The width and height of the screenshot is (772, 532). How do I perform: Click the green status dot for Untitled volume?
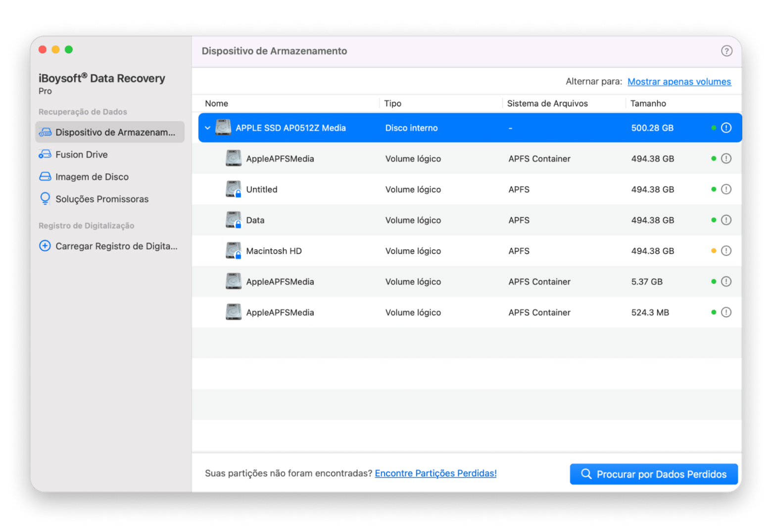[x=714, y=189]
